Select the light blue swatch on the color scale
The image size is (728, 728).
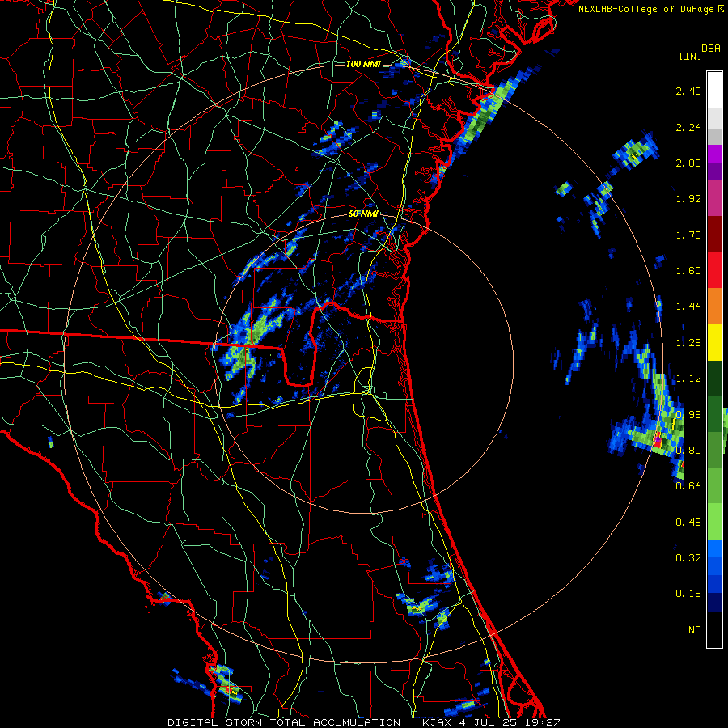(714, 548)
